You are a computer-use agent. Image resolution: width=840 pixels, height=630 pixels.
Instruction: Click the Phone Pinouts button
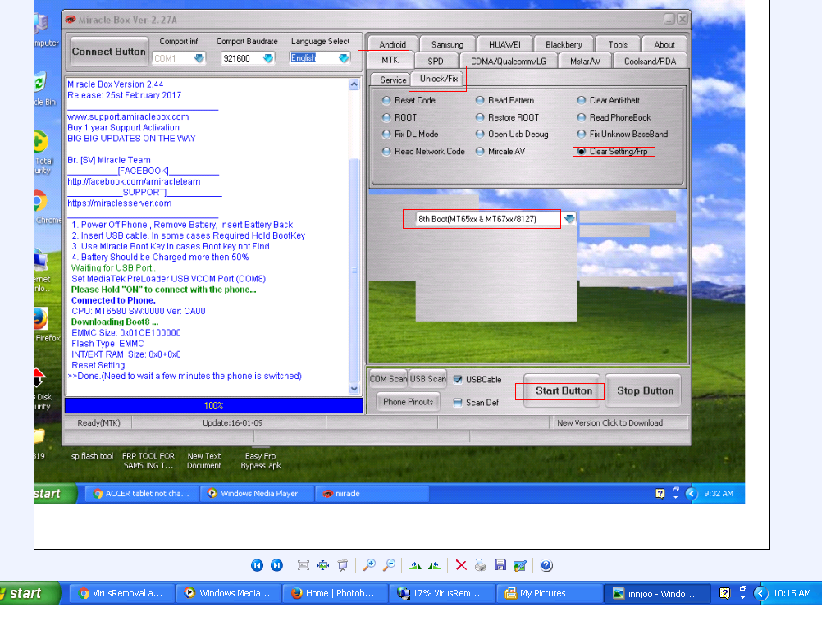pos(408,402)
